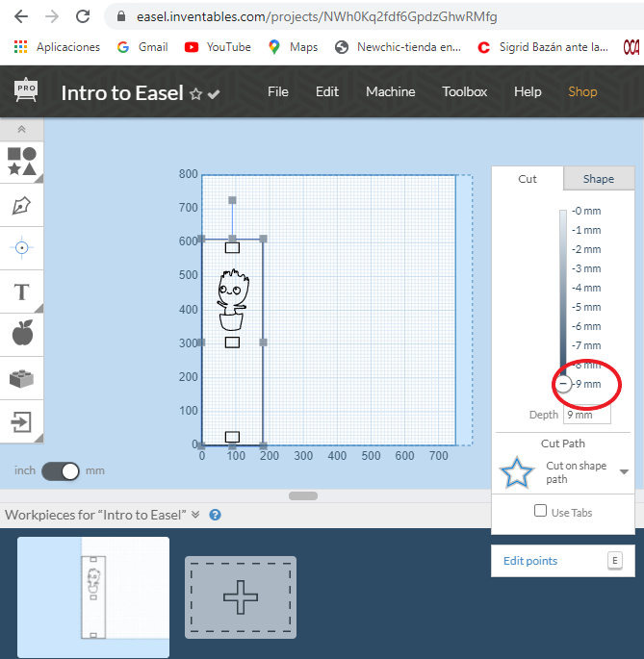Click the -5 mm depth mark
This screenshot has height=659, width=644.
pos(586,307)
